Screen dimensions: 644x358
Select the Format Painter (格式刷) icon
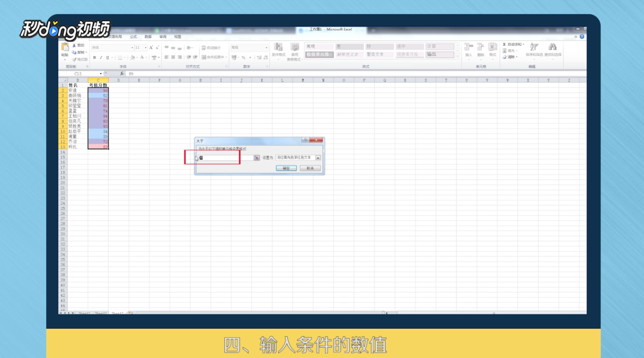click(x=74, y=59)
